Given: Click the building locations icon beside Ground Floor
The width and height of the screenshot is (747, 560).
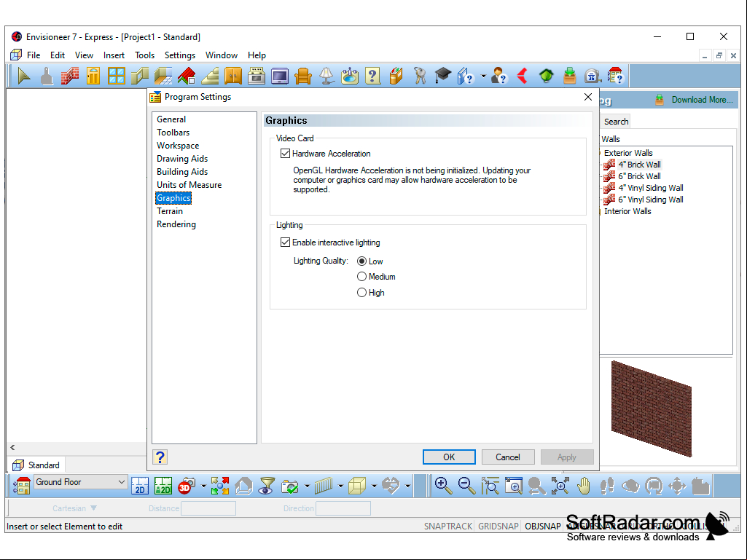Looking at the screenshot, I should (x=22, y=486).
